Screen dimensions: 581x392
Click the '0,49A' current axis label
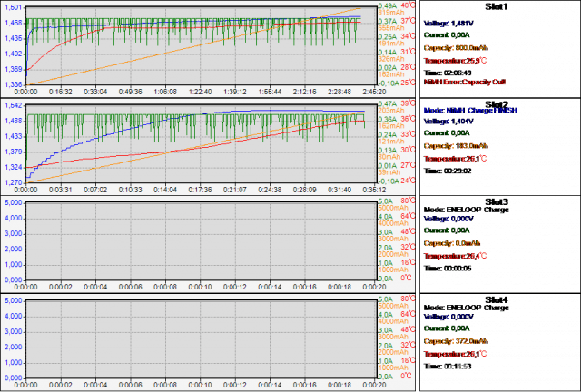tap(388, 5)
